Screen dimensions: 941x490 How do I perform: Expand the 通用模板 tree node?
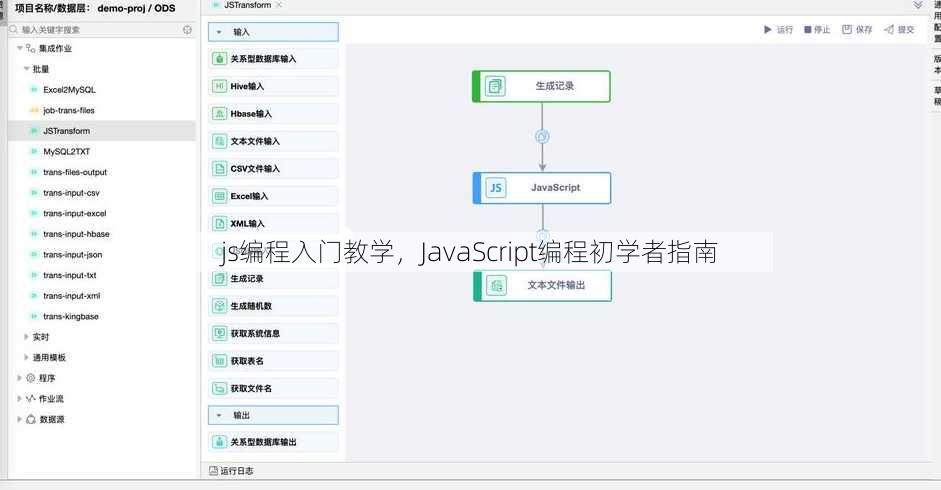(x=26, y=357)
